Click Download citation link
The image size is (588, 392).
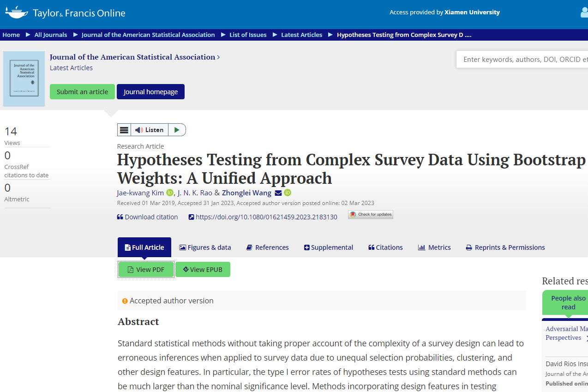[x=147, y=217]
